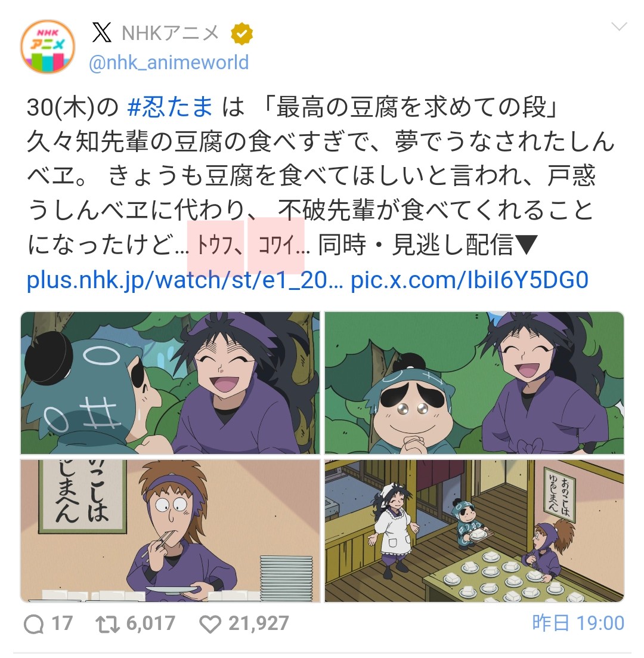Follow the plus.nhk.jp watch link
The image size is (644, 658).
[x=185, y=280]
